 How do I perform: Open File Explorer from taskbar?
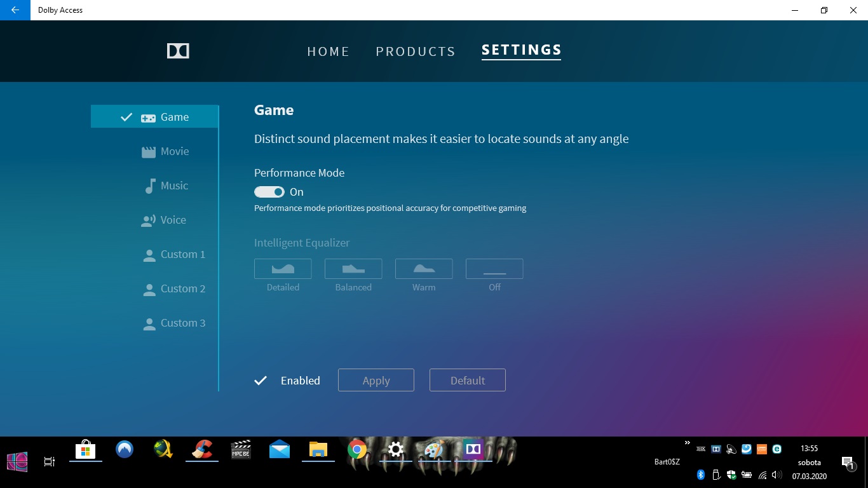pos(318,450)
